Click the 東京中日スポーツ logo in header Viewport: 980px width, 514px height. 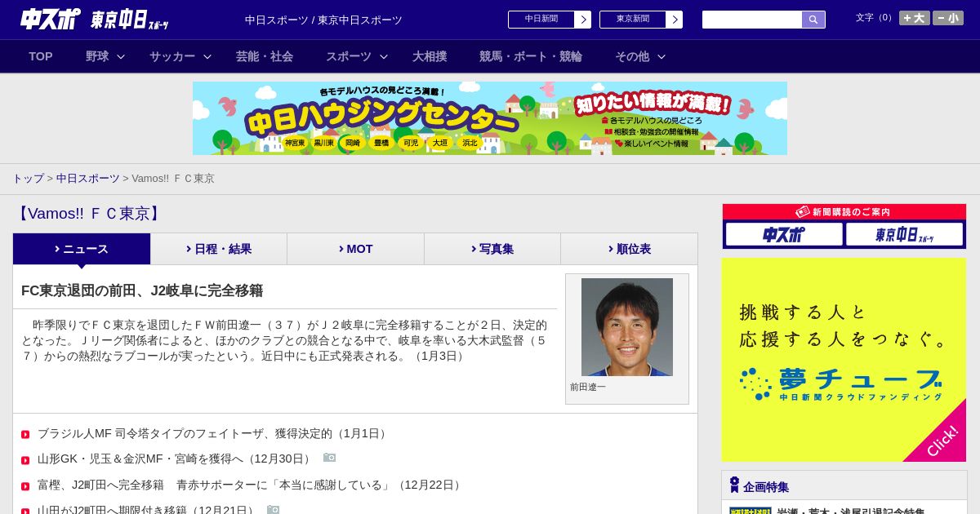click(129, 20)
